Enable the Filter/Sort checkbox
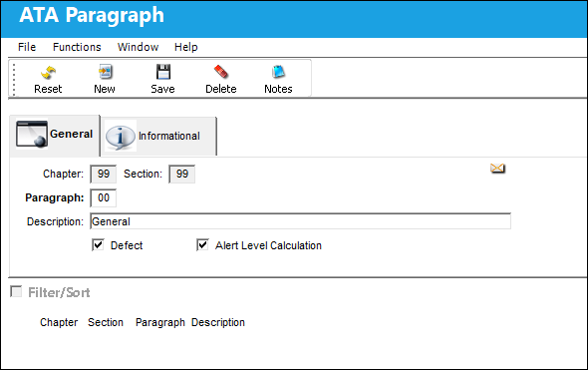The width and height of the screenshot is (588, 370). [x=16, y=291]
